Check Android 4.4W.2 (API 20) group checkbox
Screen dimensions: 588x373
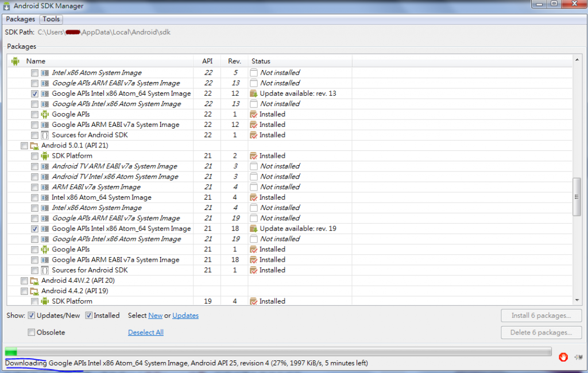coord(24,281)
